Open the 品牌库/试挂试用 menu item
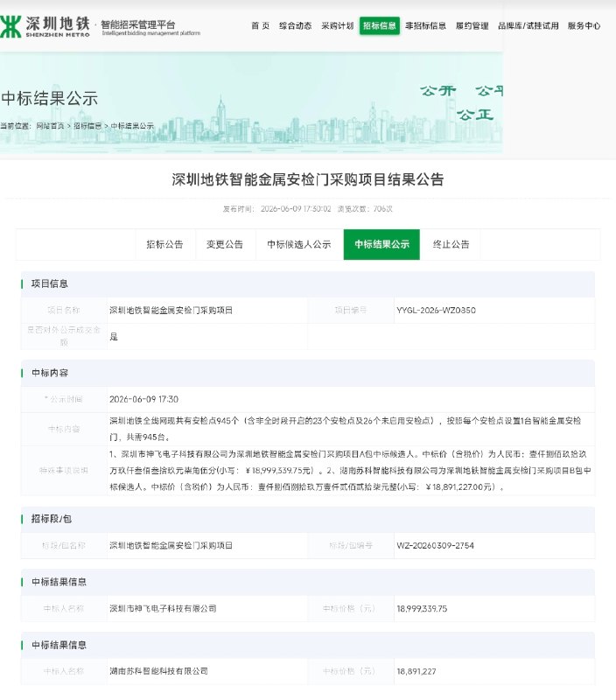This screenshot has height=700, width=616. pyautogui.click(x=528, y=26)
